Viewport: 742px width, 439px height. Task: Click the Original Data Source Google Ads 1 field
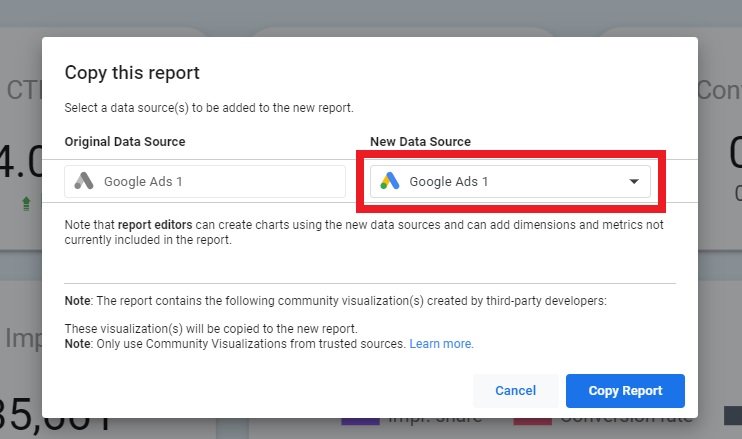[x=205, y=182]
